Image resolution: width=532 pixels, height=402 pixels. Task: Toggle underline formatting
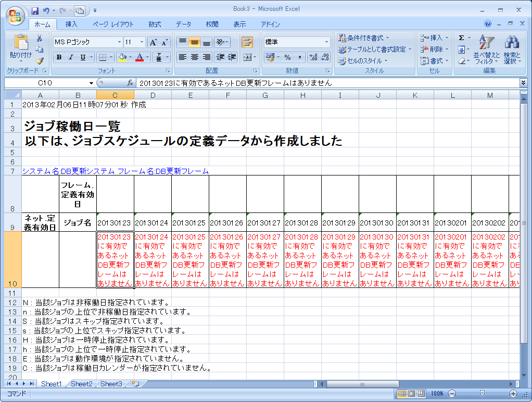click(x=83, y=57)
